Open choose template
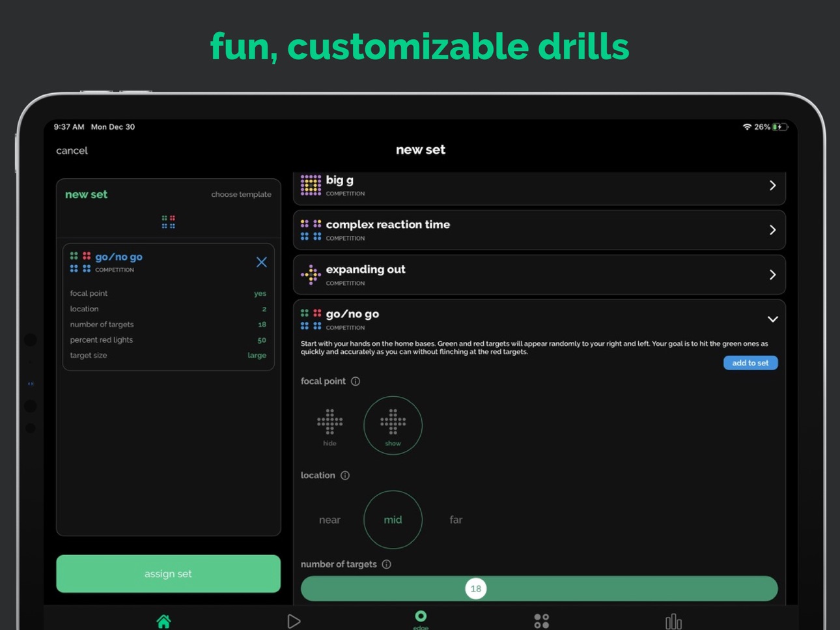 click(x=241, y=194)
